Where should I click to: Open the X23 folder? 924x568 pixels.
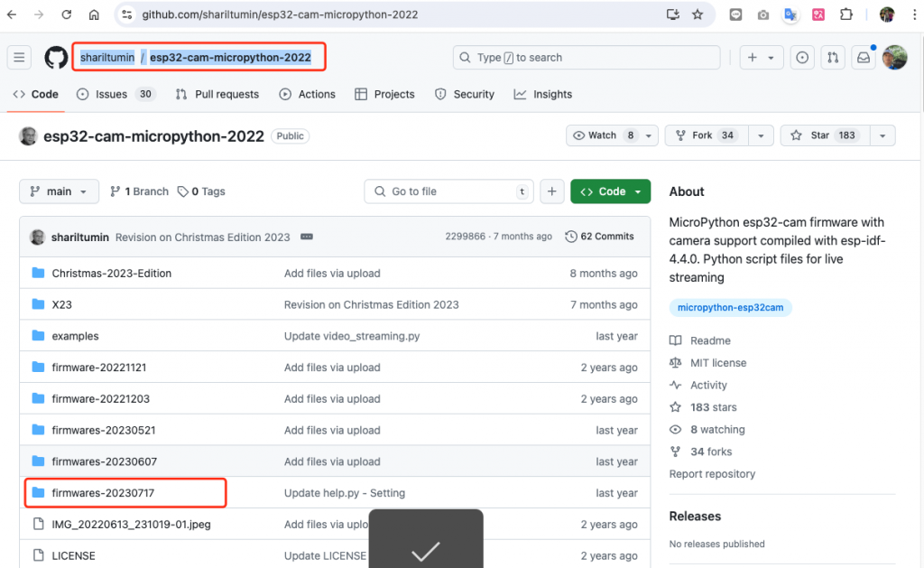61,304
